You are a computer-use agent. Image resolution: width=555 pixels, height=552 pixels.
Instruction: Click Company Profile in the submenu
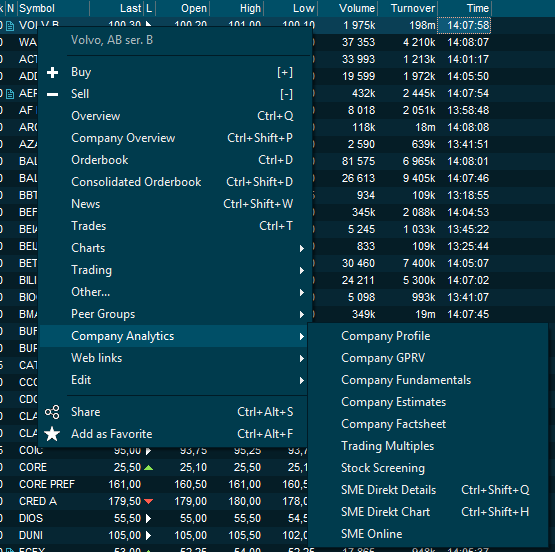(x=428, y=336)
